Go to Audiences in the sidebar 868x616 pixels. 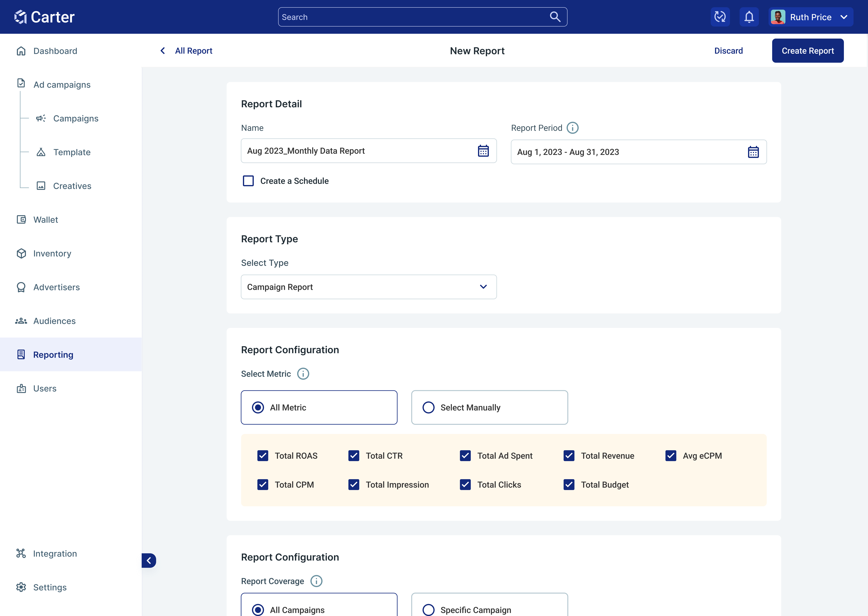coord(54,321)
